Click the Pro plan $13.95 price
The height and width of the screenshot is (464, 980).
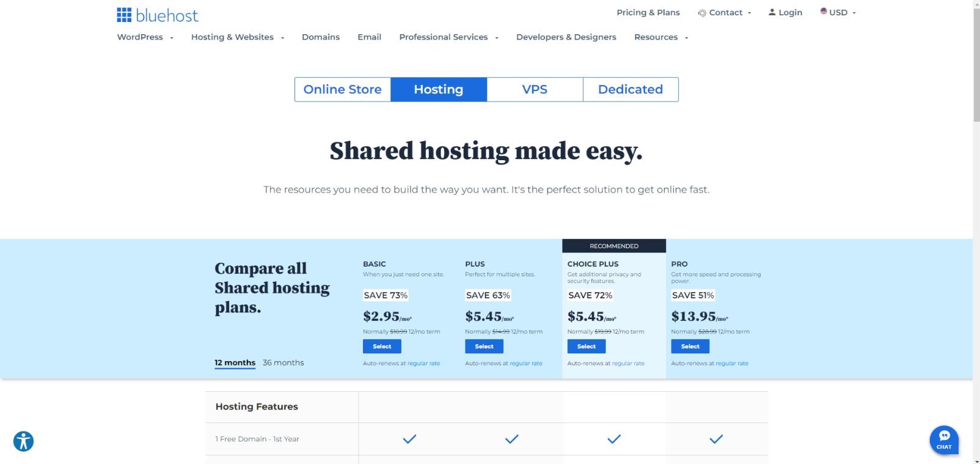click(700, 316)
